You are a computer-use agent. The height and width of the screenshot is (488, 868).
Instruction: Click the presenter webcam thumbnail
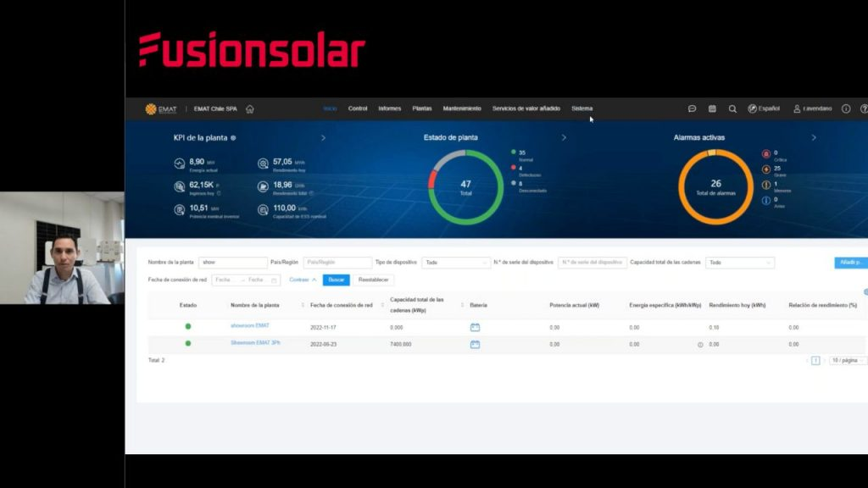(x=62, y=248)
